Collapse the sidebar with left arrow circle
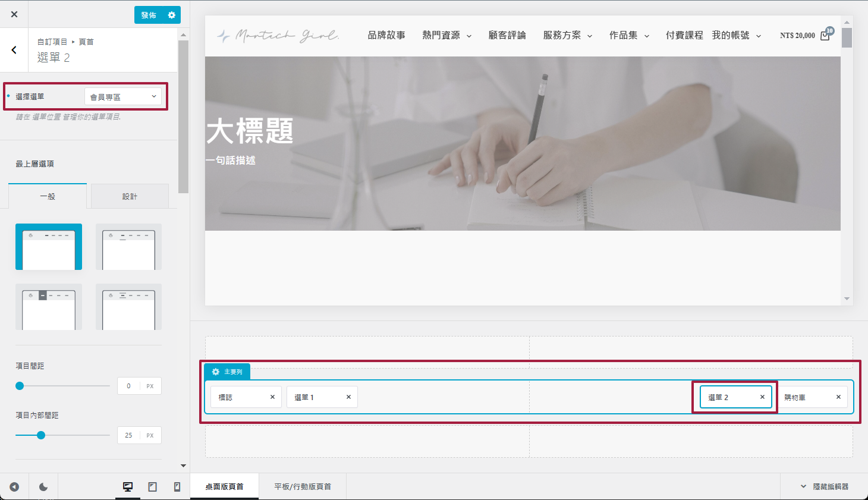This screenshot has height=500, width=868. (x=14, y=487)
